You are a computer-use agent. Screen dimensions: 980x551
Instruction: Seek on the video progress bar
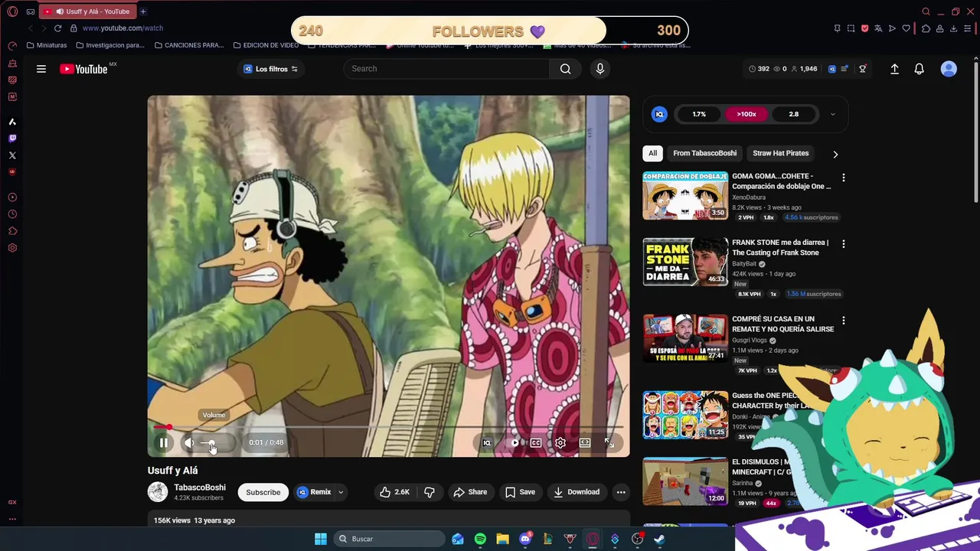(388, 427)
